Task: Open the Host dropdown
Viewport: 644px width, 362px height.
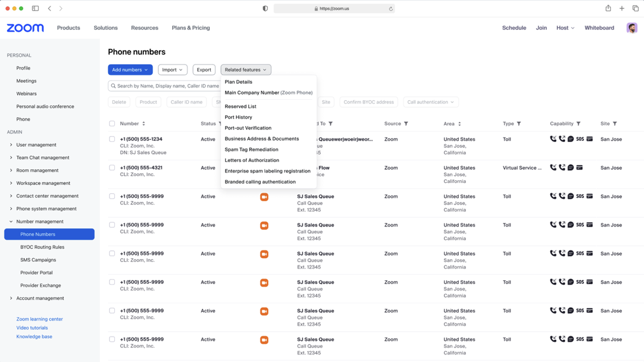Action: click(x=565, y=28)
